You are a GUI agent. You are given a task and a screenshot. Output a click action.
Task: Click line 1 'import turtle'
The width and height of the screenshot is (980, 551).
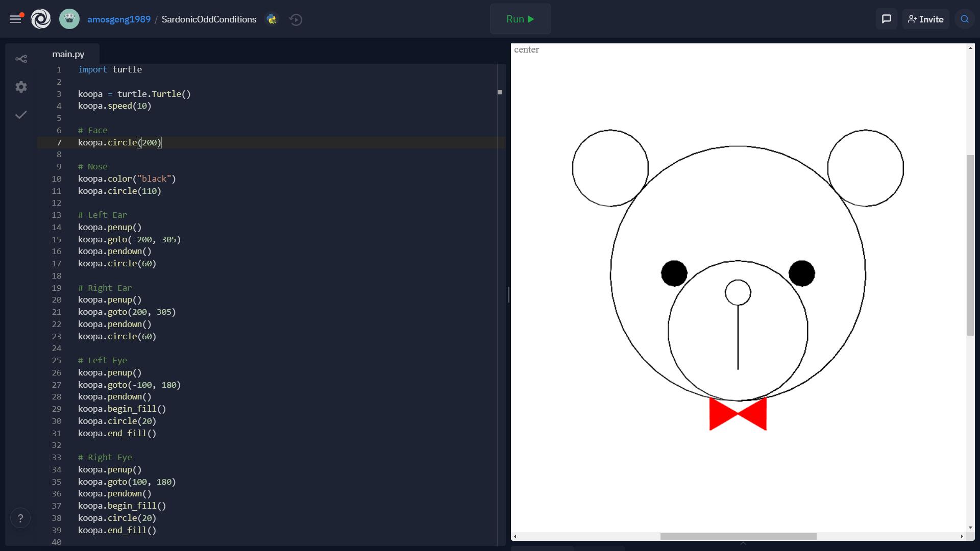[110, 69]
